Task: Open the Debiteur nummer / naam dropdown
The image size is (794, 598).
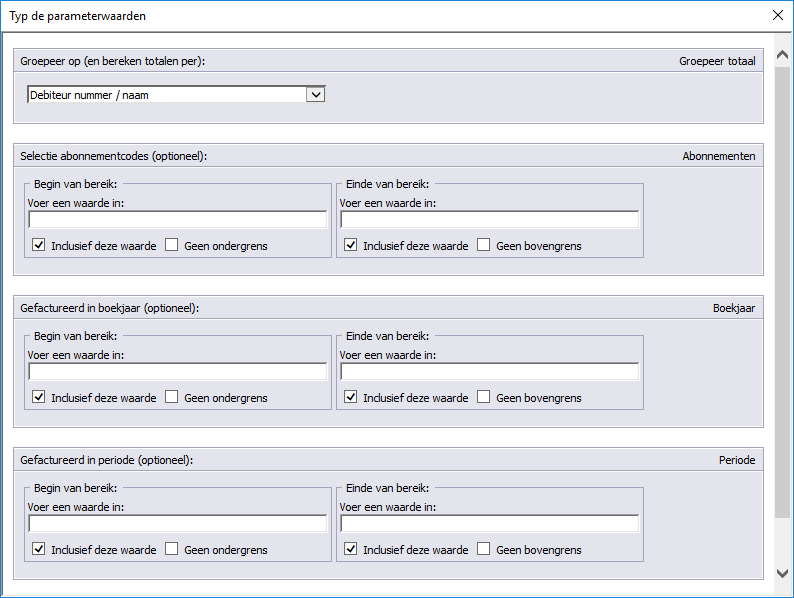Action: [x=315, y=95]
